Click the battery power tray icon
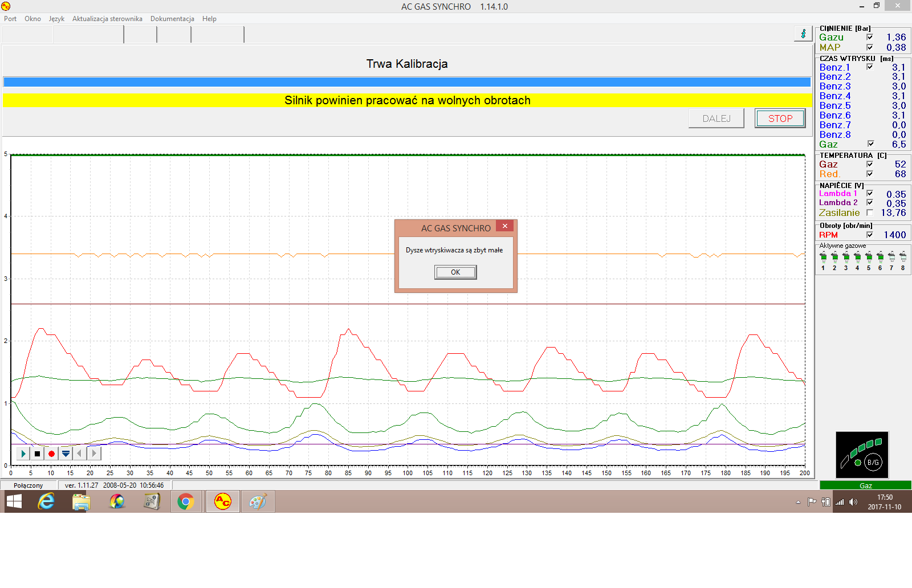 (826, 502)
